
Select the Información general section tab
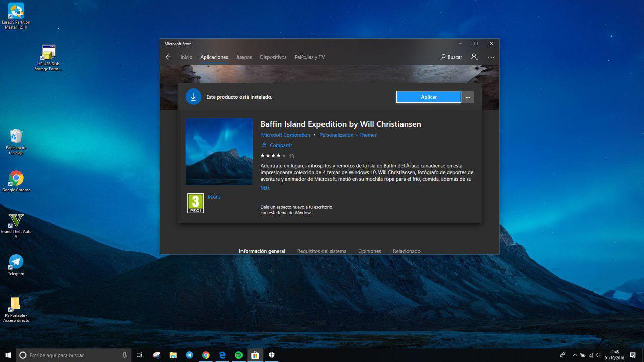coord(262,251)
